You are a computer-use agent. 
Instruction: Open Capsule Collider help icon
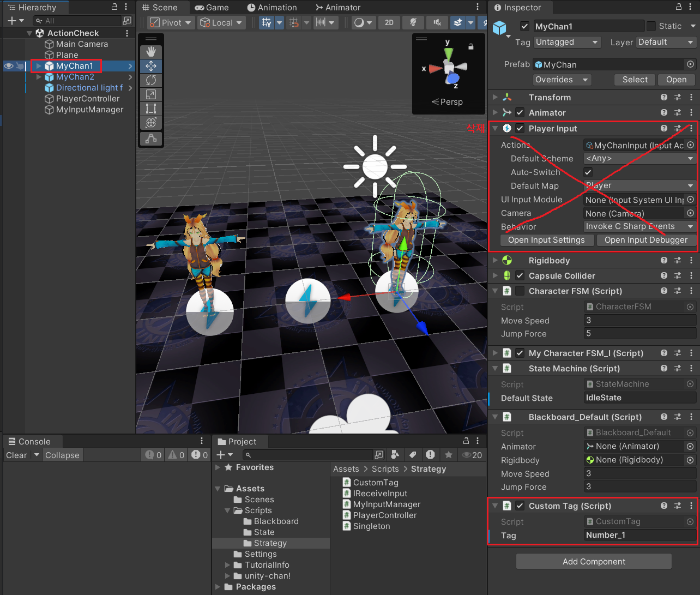point(664,275)
